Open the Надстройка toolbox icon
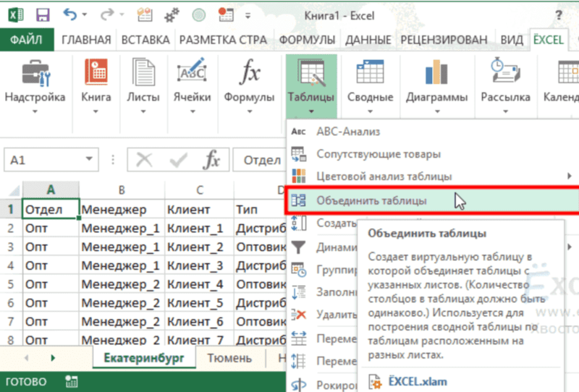The image size is (579, 392). (x=35, y=74)
